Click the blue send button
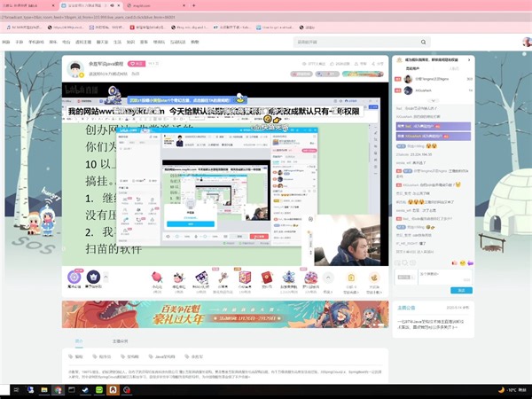The width and height of the screenshot is (532, 399). (x=461, y=290)
